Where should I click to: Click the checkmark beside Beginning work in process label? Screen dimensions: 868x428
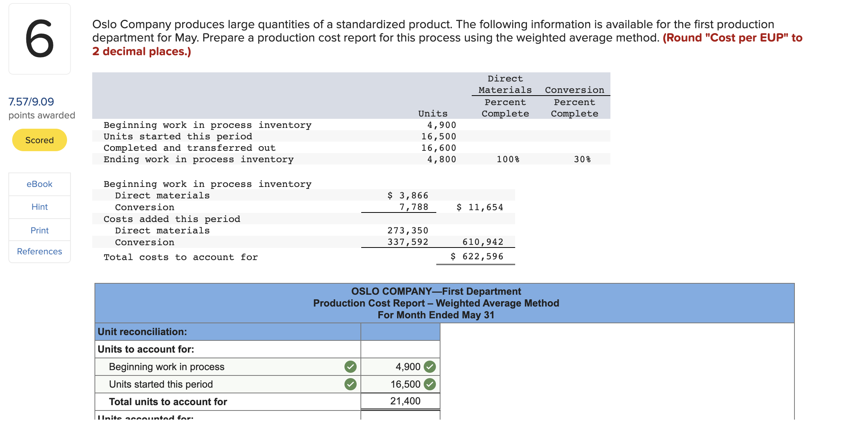pos(350,367)
